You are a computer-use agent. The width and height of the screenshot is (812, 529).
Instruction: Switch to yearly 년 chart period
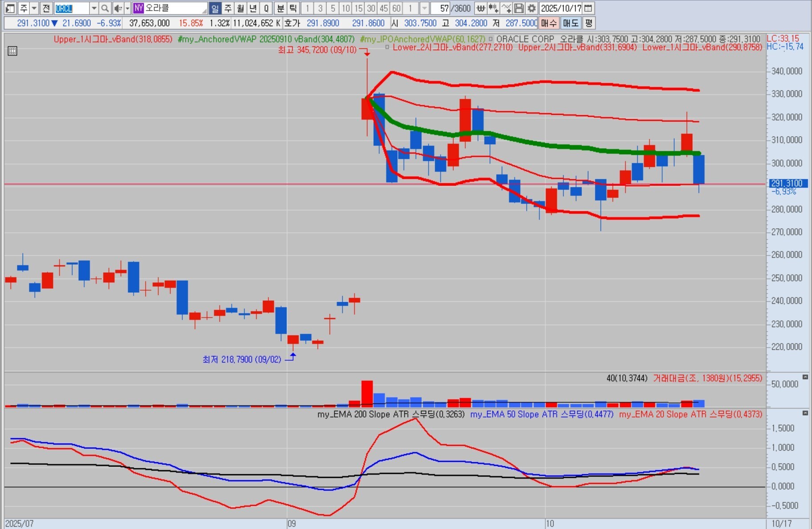(253, 8)
